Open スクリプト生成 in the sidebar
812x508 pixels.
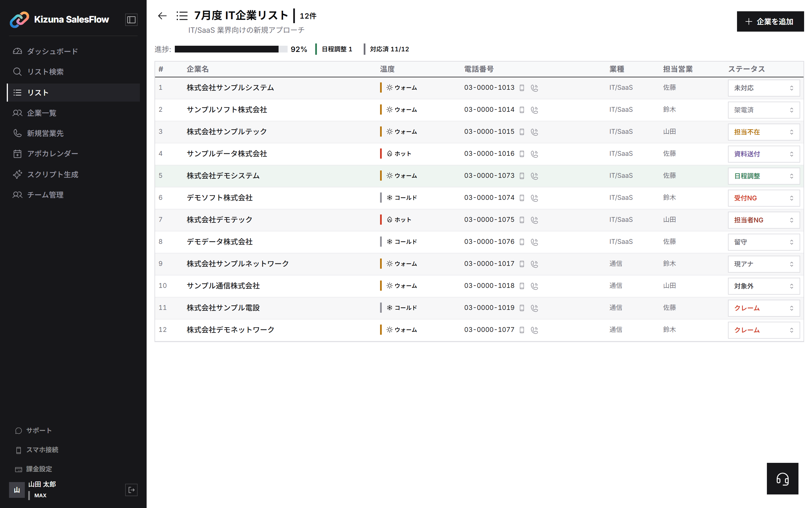(74, 174)
